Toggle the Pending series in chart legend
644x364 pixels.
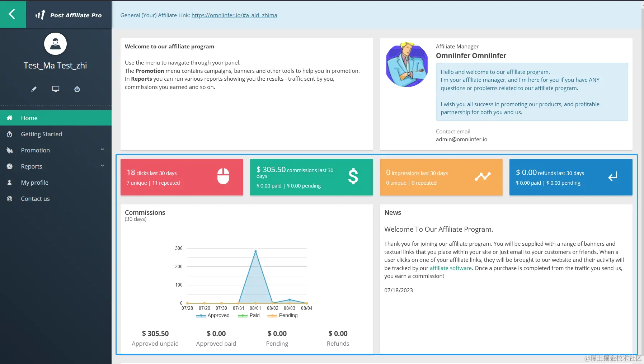point(283,315)
